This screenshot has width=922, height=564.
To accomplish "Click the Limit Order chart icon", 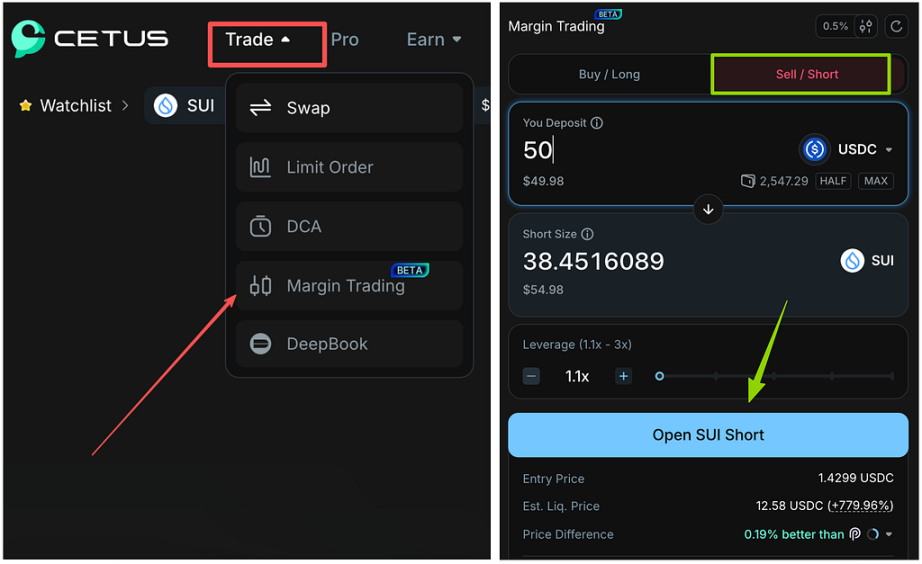I will pyautogui.click(x=260, y=167).
